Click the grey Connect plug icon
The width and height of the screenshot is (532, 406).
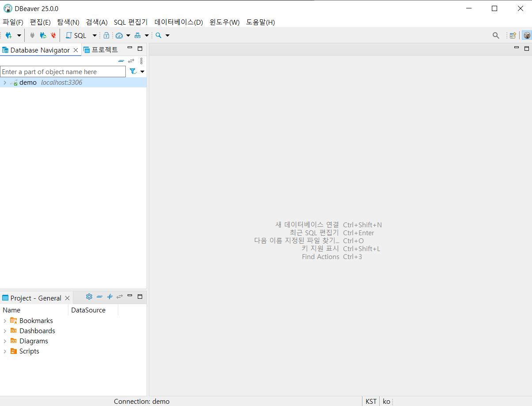click(x=32, y=35)
